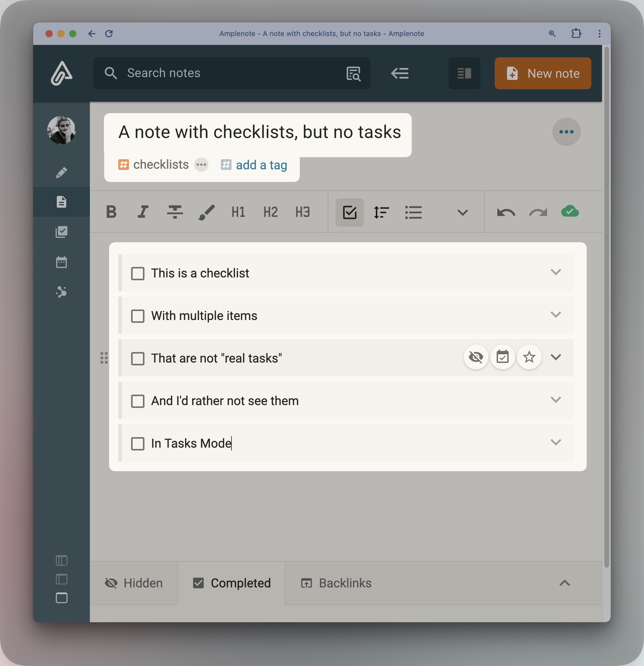Toggle bold formatting

tap(111, 212)
